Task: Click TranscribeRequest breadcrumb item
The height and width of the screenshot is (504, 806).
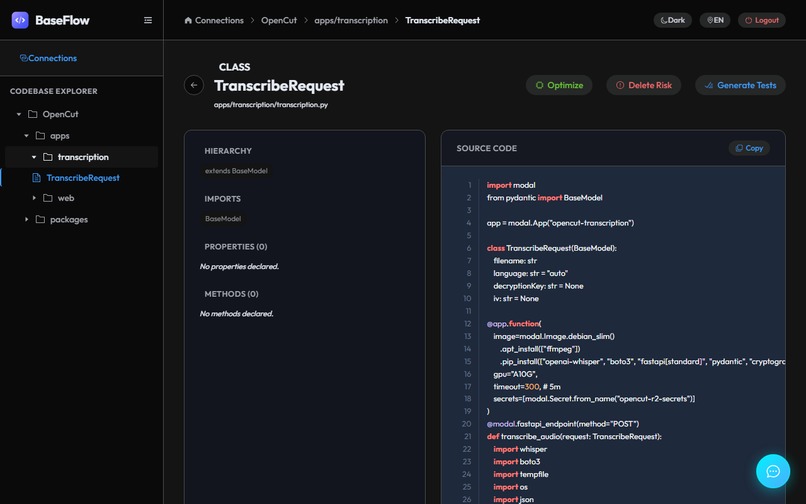Action: click(443, 21)
